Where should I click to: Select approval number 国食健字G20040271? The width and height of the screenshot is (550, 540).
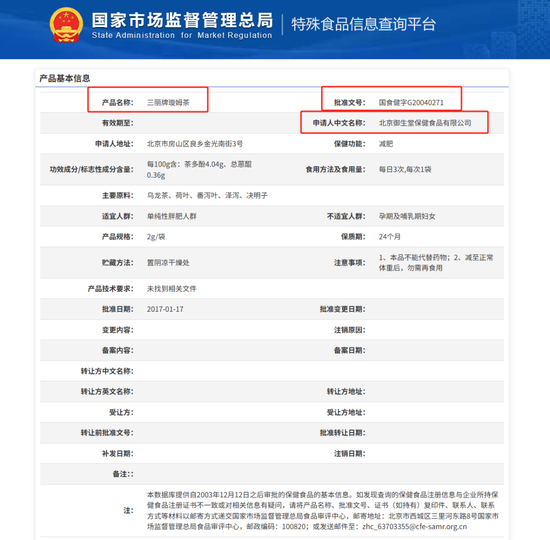[411, 102]
